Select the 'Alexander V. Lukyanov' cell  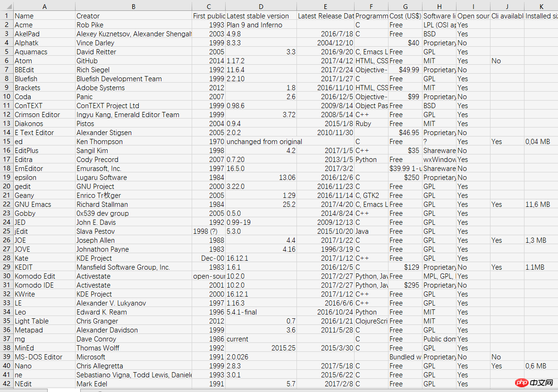point(134,303)
